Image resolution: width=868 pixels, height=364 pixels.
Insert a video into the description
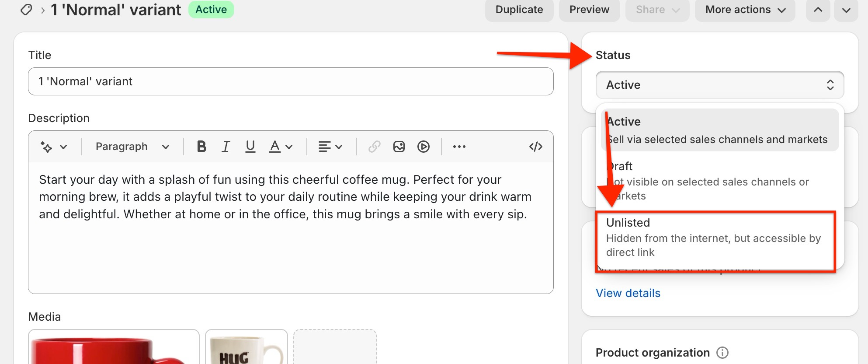click(423, 147)
